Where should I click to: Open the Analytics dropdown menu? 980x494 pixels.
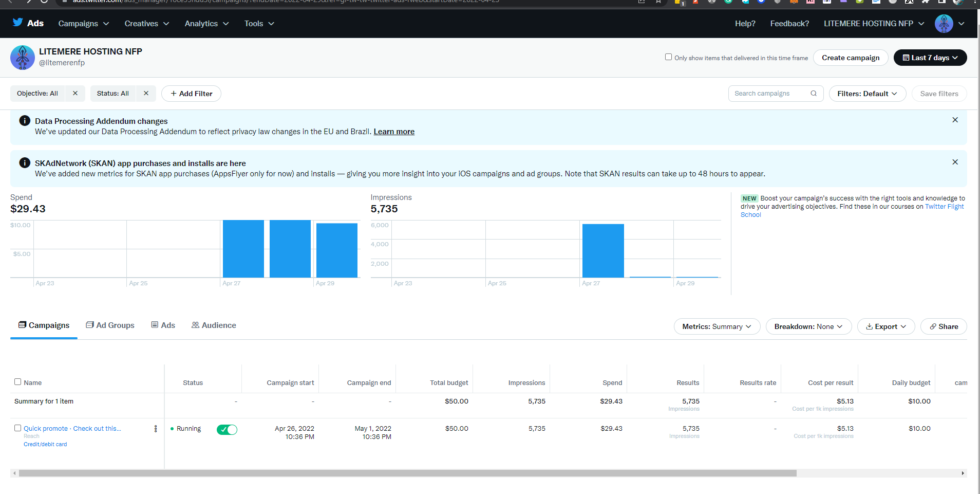point(207,24)
